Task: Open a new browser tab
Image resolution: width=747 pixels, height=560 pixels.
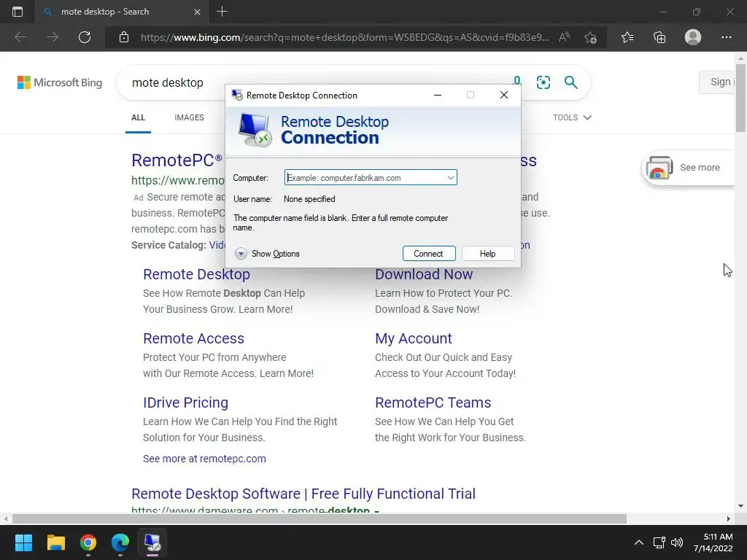Action: (222, 12)
